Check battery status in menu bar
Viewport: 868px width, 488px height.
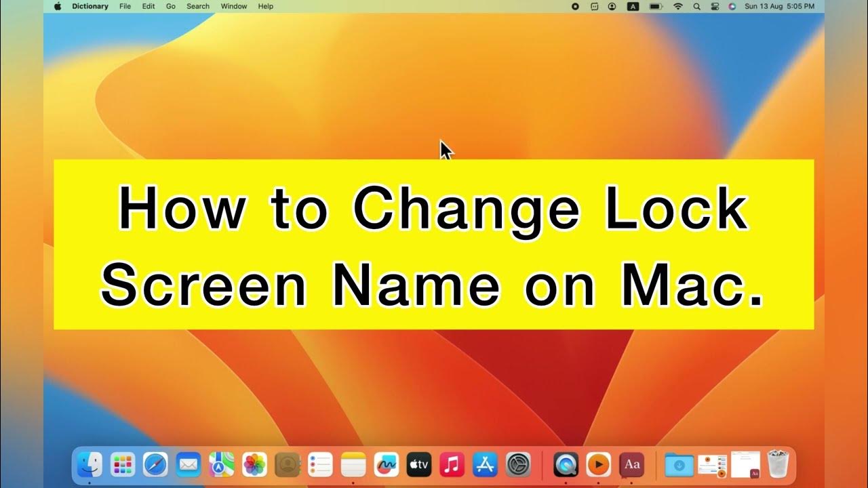656,6
